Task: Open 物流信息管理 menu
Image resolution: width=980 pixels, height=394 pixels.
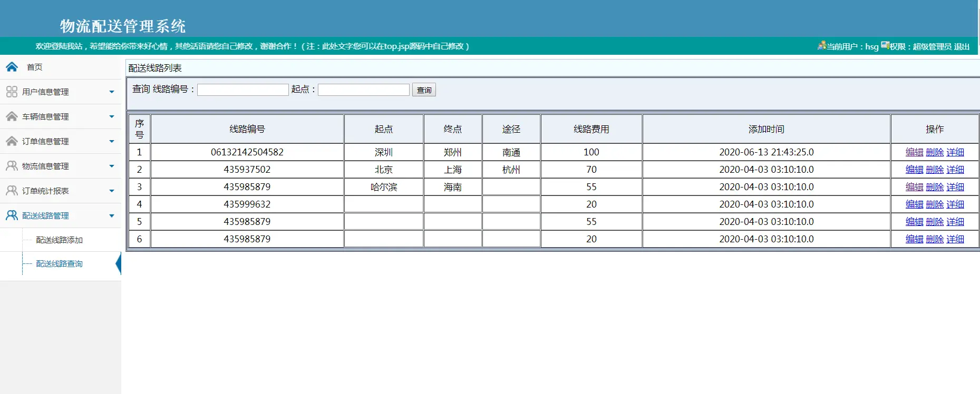Action: pos(45,166)
